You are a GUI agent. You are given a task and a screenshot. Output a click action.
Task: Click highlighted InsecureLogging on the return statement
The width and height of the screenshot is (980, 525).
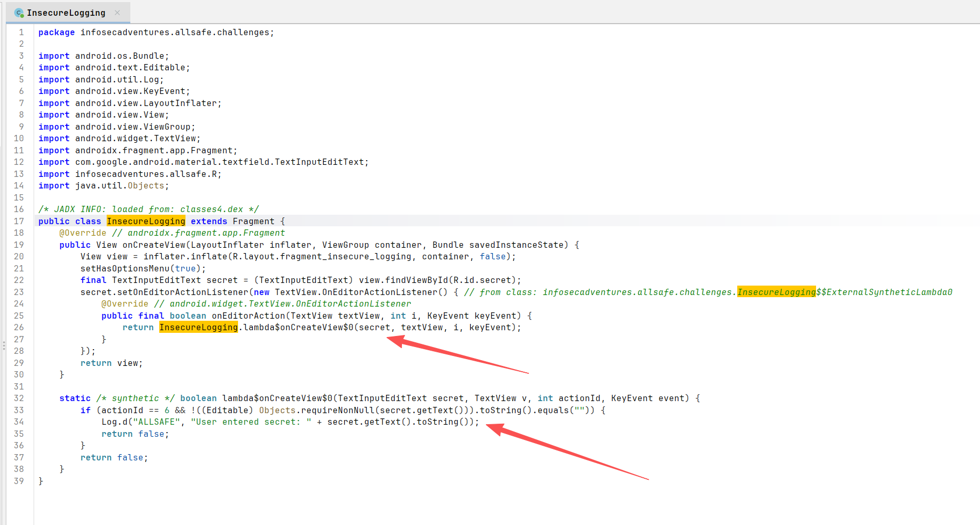pos(198,327)
